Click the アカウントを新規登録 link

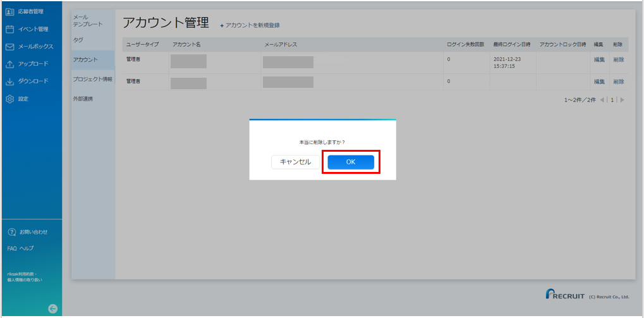tap(253, 25)
